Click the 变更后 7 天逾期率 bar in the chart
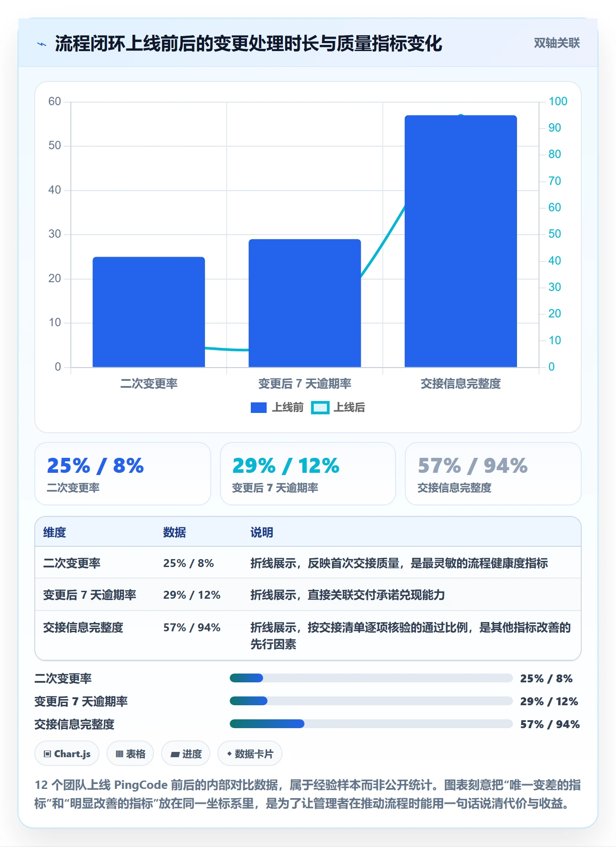Viewport: 616px width, 847px height. [x=304, y=303]
